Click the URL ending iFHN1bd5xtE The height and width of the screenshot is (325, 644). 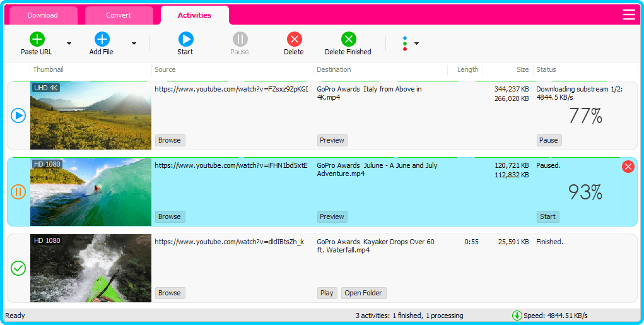coord(231,165)
